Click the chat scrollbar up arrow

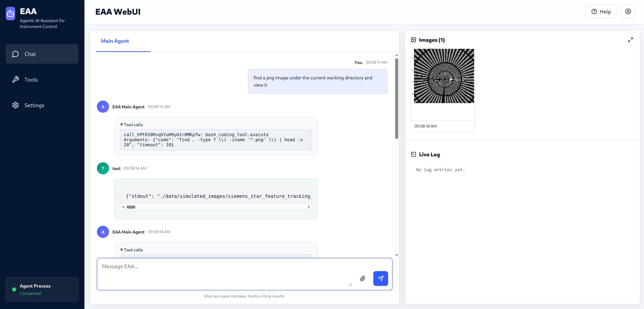tap(397, 55)
